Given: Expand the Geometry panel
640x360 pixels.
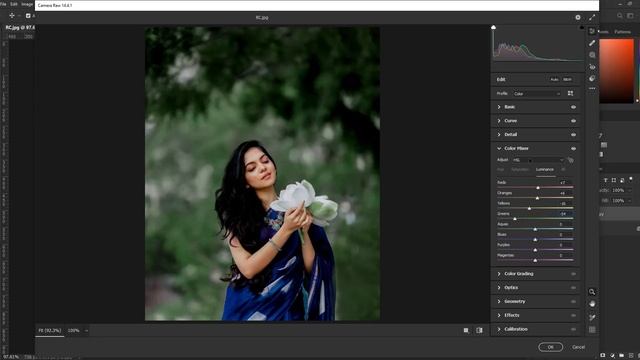Looking at the screenshot, I should pyautogui.click(x=499, y=302).
